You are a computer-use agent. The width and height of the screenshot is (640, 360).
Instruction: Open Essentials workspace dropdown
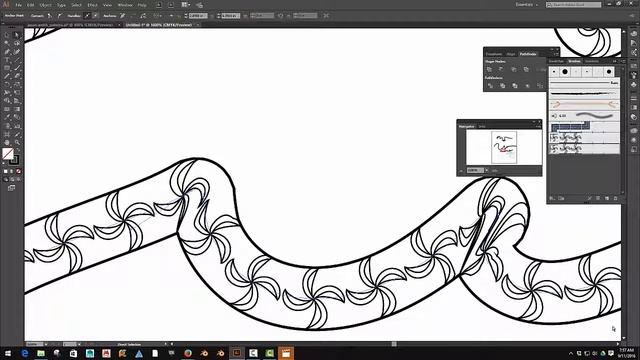527,4
